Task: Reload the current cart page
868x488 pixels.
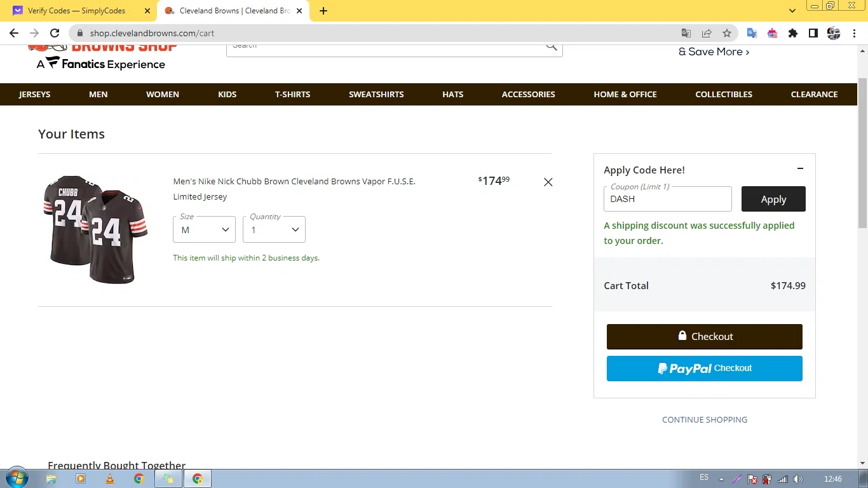Action: [x=55, y=33]
